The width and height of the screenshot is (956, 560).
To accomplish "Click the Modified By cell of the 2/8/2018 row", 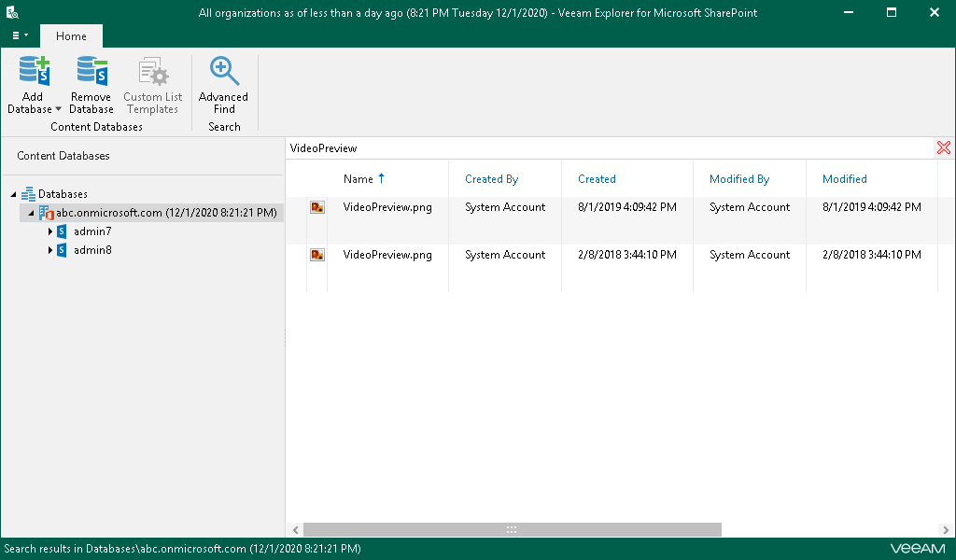I will (x=750, y=255).
